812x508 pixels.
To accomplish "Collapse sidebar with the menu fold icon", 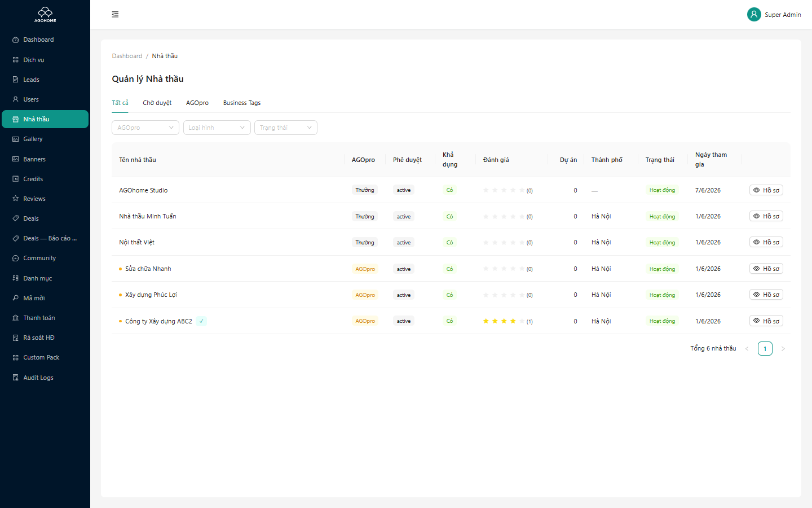I will 115,15.
